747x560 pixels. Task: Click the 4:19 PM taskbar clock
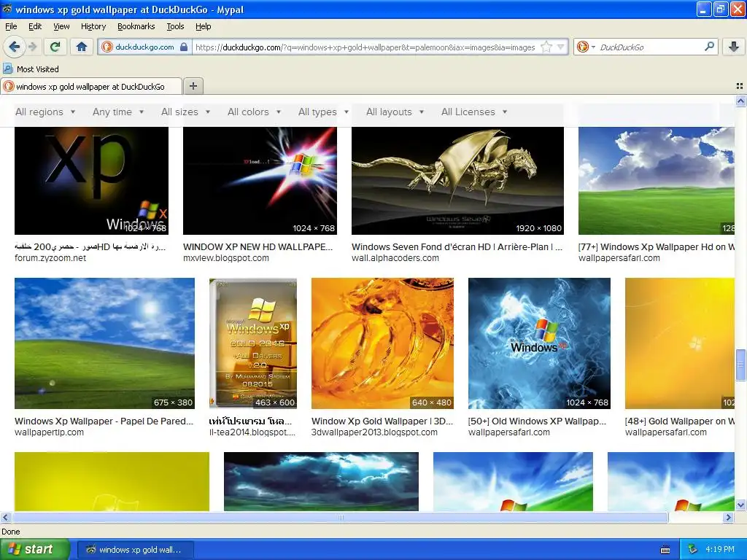(x=720, y=550)
